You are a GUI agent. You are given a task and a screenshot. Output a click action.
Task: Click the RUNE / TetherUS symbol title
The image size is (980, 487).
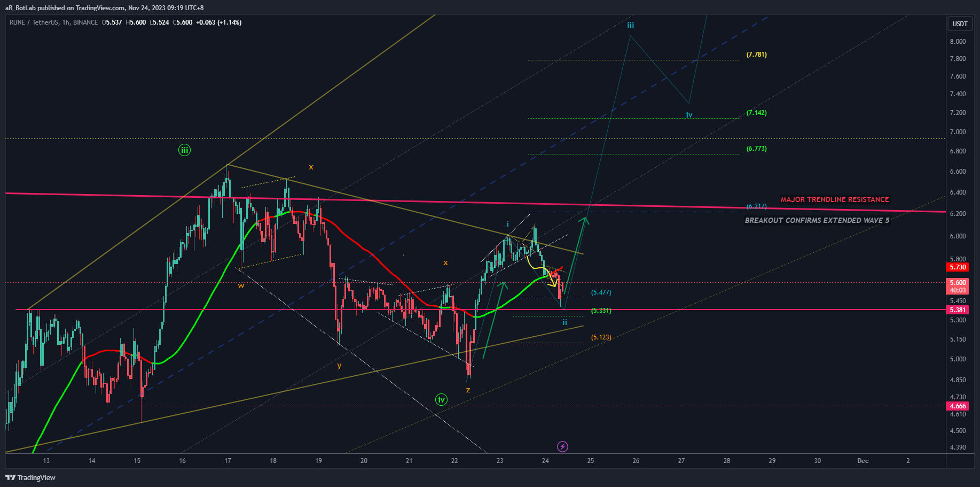[34, 22]
